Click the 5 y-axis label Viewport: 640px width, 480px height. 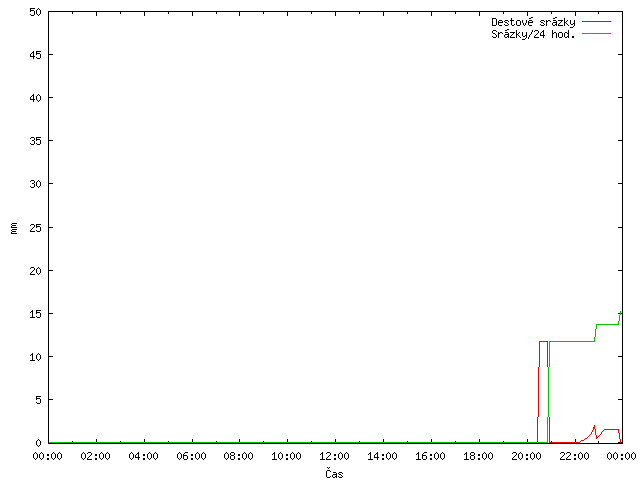tap(38, 400)
